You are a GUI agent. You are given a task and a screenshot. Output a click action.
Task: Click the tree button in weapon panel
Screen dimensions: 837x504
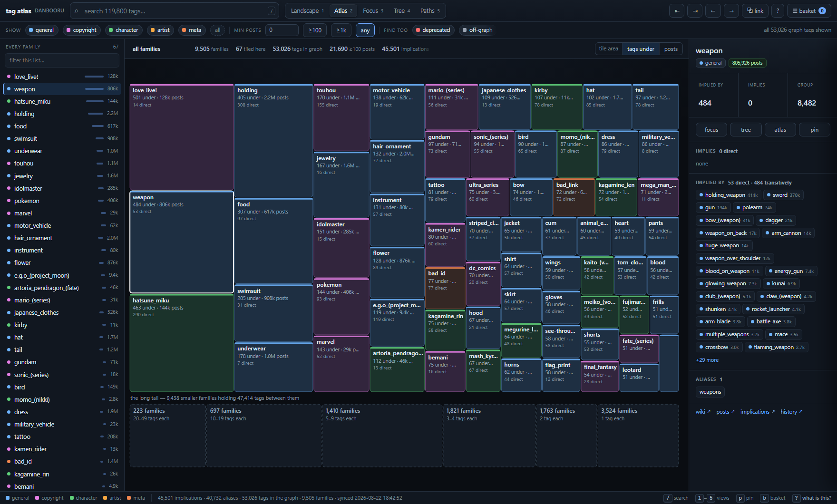pyautogui.click(x=746, y=130)
